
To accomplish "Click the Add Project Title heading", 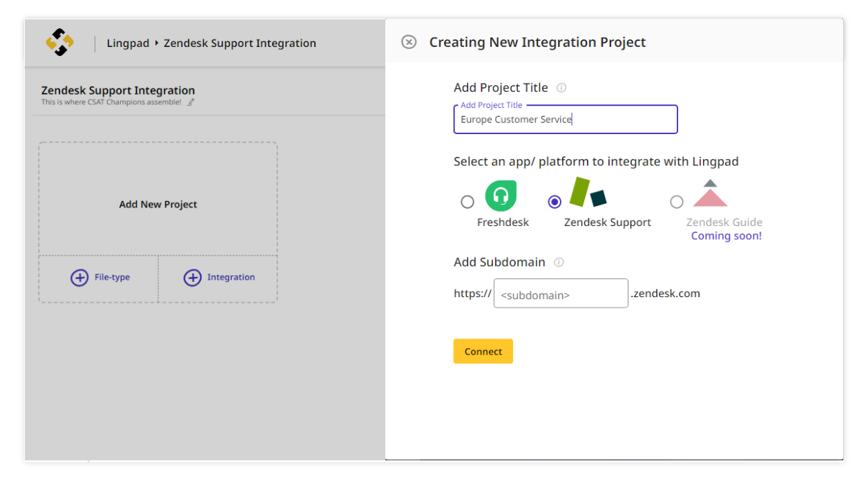I will (501, 88).
